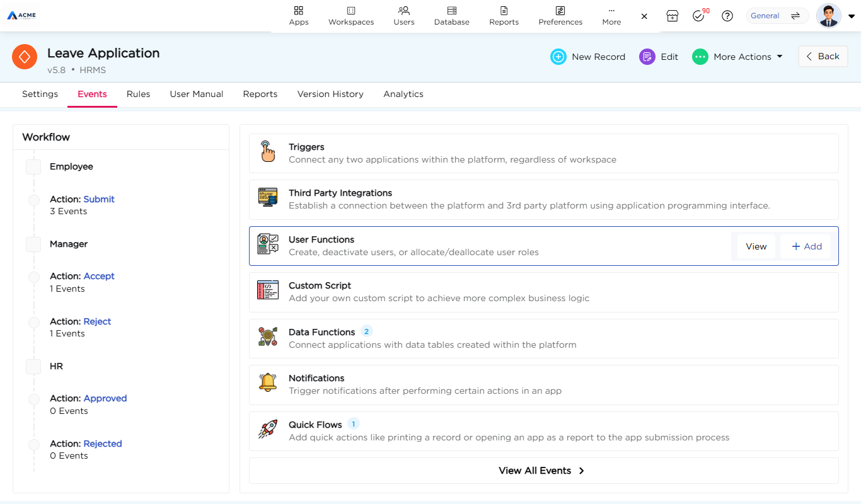Select the HR workflow step box
The height and width of the screenshot is (504, 861).
point(33,367)
